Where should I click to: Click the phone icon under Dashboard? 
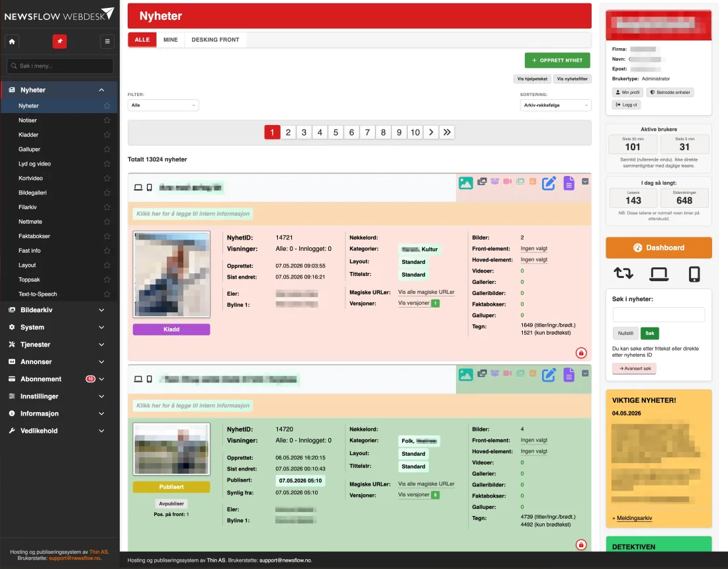(694, 274)
